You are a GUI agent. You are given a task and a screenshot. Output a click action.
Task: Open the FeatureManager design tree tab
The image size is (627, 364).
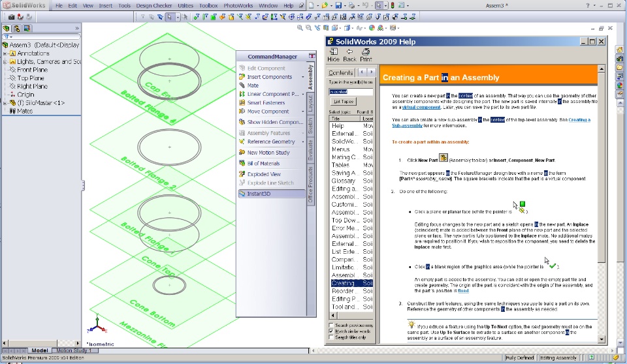tap(6, 28)
